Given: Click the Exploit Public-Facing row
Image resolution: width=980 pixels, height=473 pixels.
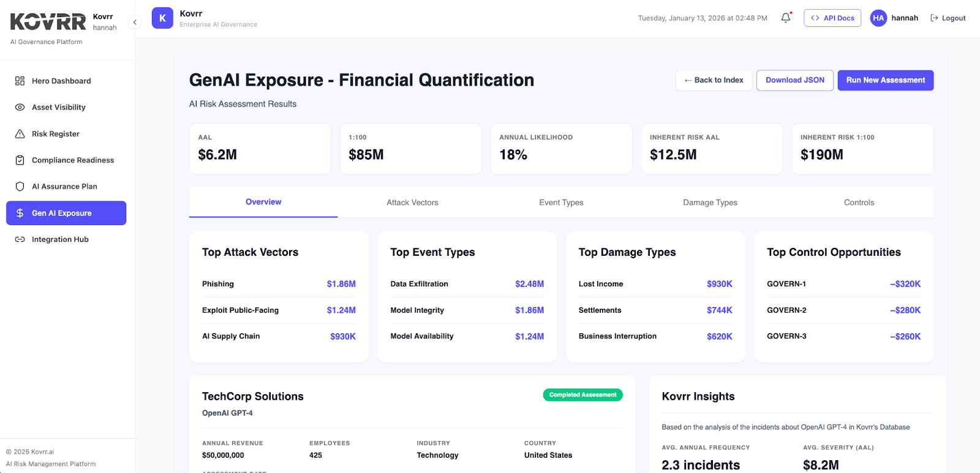Looking at the screenshot, I should point(279,310).
